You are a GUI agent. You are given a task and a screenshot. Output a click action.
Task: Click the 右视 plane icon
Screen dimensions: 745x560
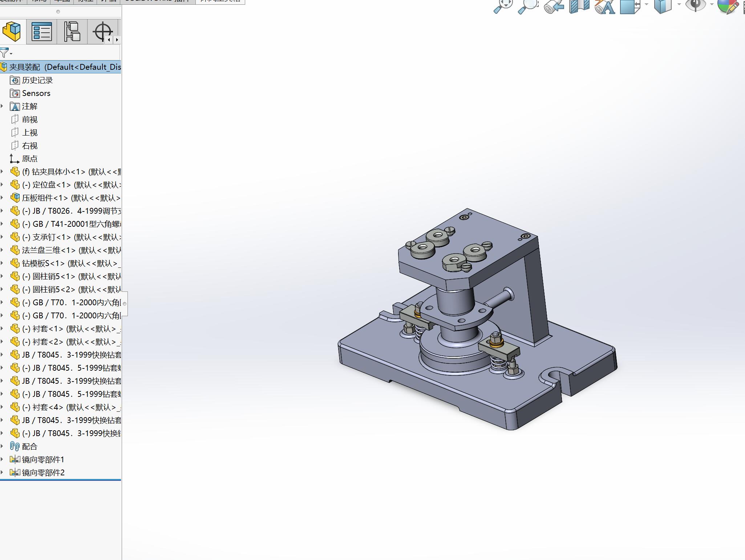click(x=15, y=146)
